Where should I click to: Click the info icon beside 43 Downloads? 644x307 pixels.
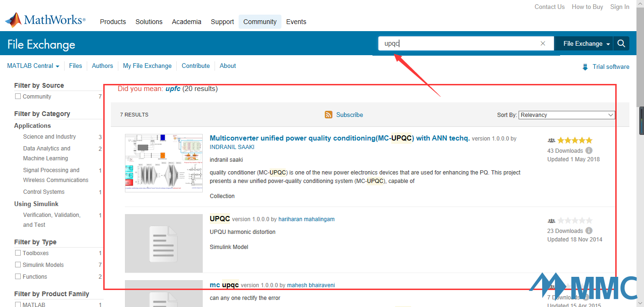tap(589, 151)
